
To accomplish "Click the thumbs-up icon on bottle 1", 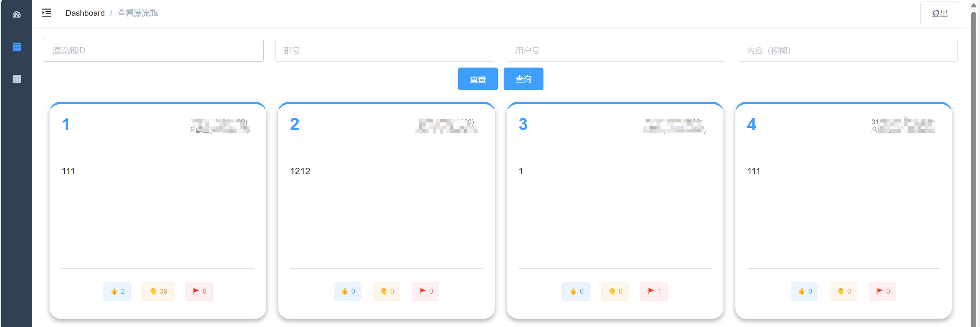I will coord(117,291).
